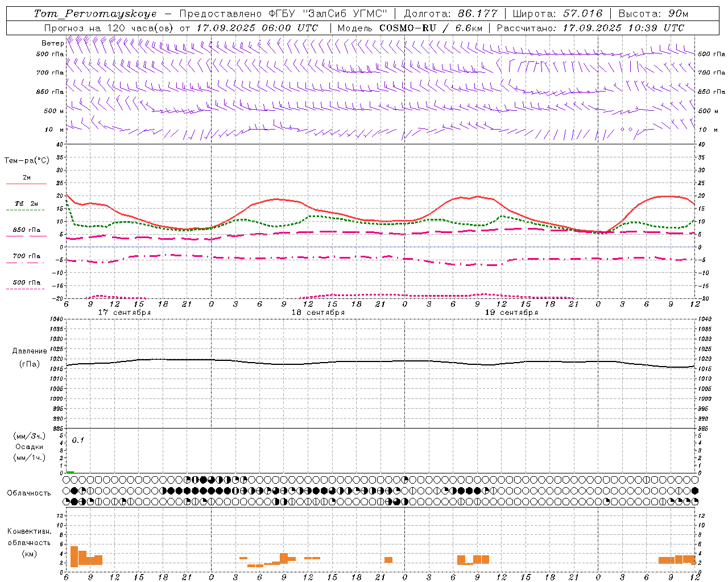Viewport: 728px width, 582px height.
Task: Click the 18 сентября date label
Action: click(318, 313)
